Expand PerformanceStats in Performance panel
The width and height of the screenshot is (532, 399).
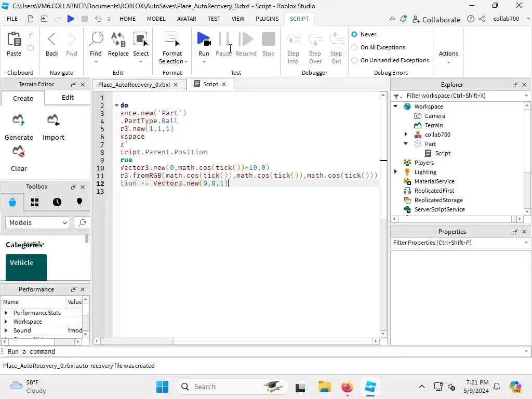tap(6, 312)
